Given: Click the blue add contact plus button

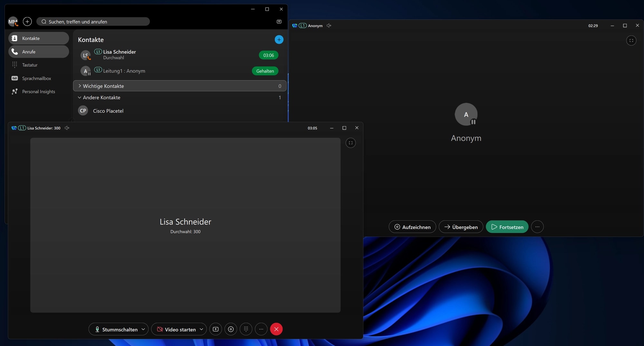Looking at the screenshot, I should coord(279,40).
